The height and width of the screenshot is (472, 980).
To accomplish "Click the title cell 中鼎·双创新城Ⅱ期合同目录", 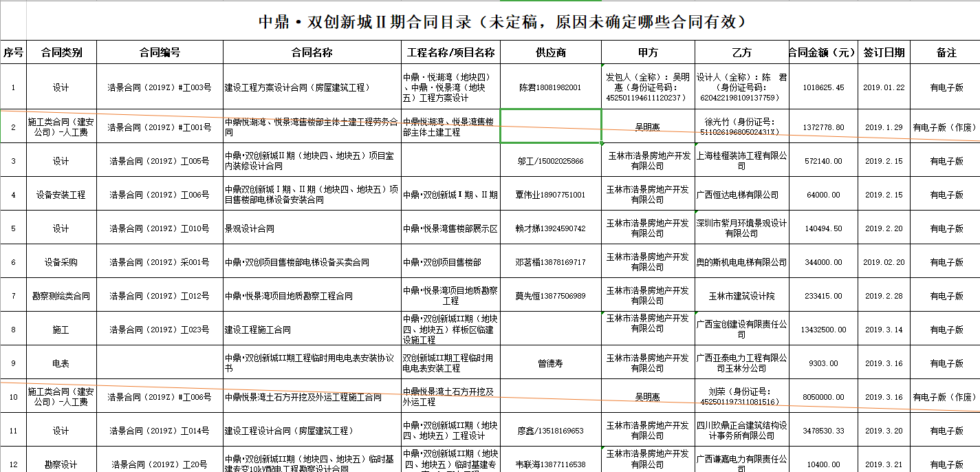I will coord(503,21).
